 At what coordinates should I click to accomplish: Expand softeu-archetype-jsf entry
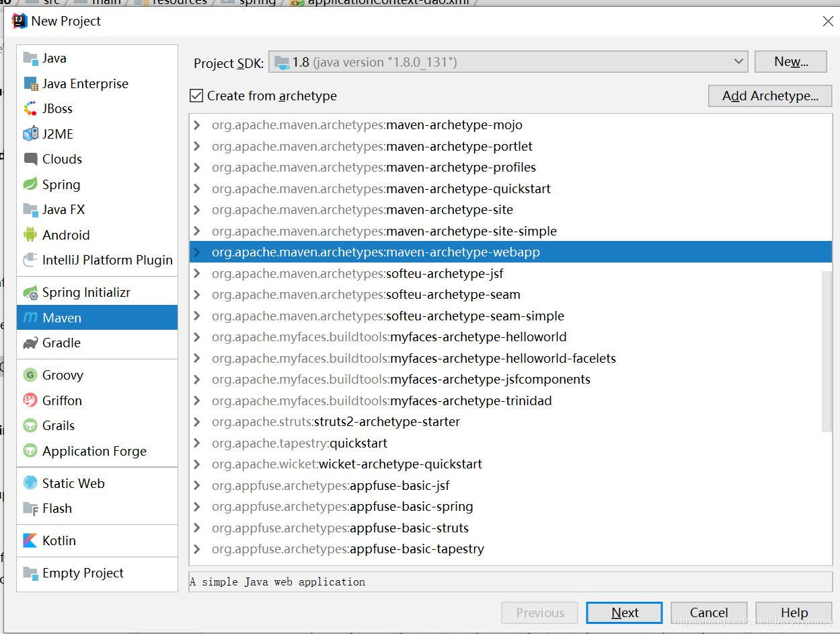197,273
